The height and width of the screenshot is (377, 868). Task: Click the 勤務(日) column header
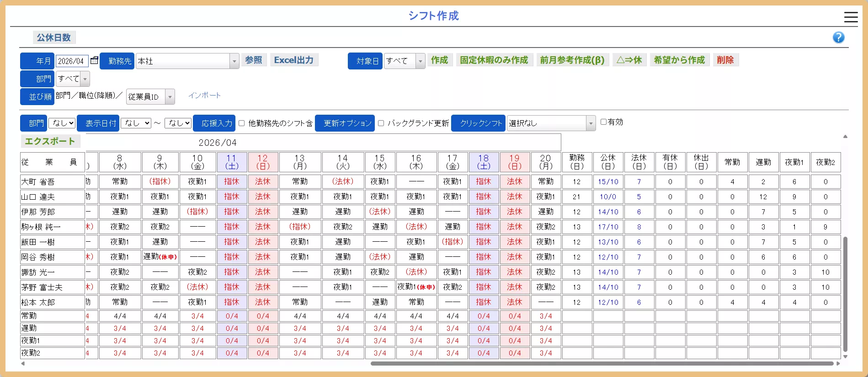pos(577,162)
